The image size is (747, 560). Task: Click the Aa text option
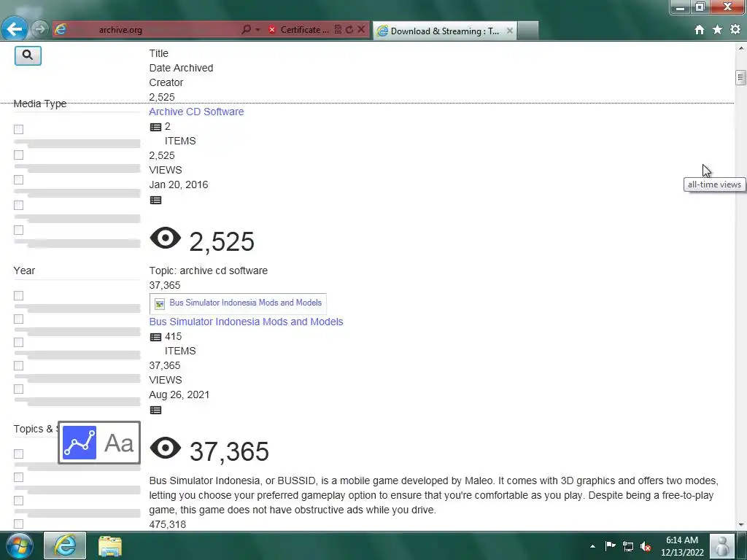[x=119, y=443]
